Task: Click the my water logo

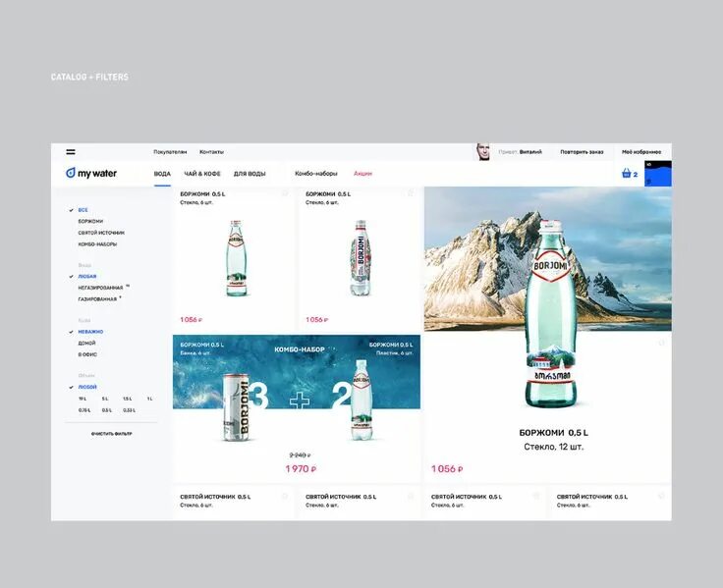Action: tap(91, 174)
